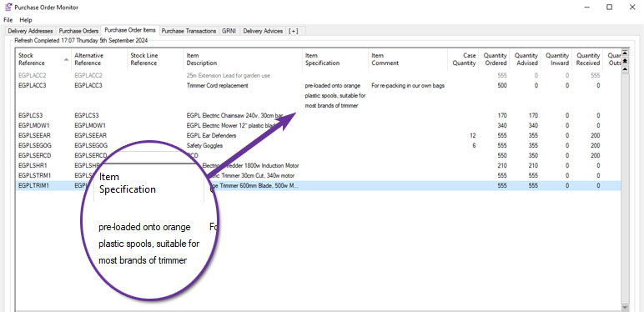Switch to the Delivery Addresses tab
The width and height of the screenshot is (644, 312).
(30, 31)
